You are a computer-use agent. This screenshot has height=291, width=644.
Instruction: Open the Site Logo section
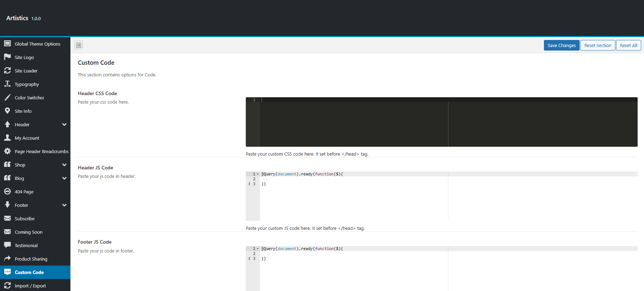35,57
